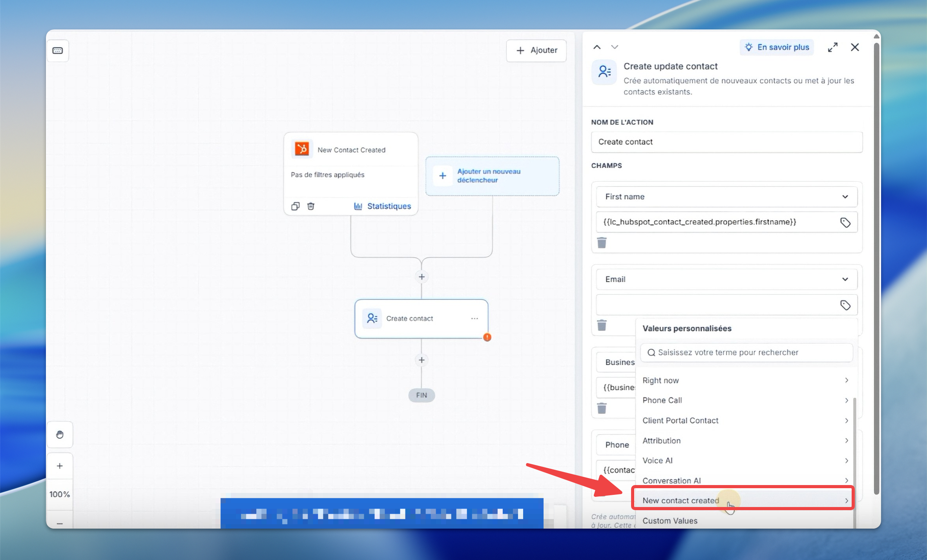The height and width of the screenshot is (560, 927).
Task: Open the keyboard shortcuts icon at top left
Action: (x=58, y=51)
